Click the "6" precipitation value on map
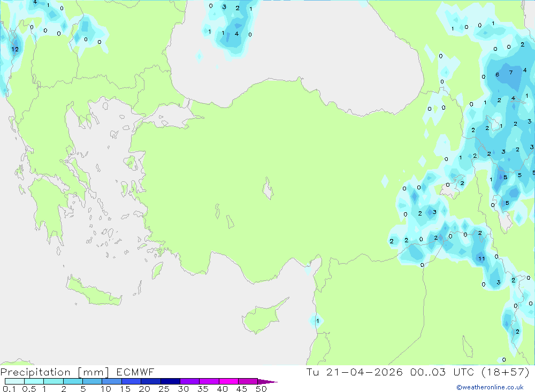Image resolution: width=535 pixels, height=392 pixels. click(x=497, y=74)
